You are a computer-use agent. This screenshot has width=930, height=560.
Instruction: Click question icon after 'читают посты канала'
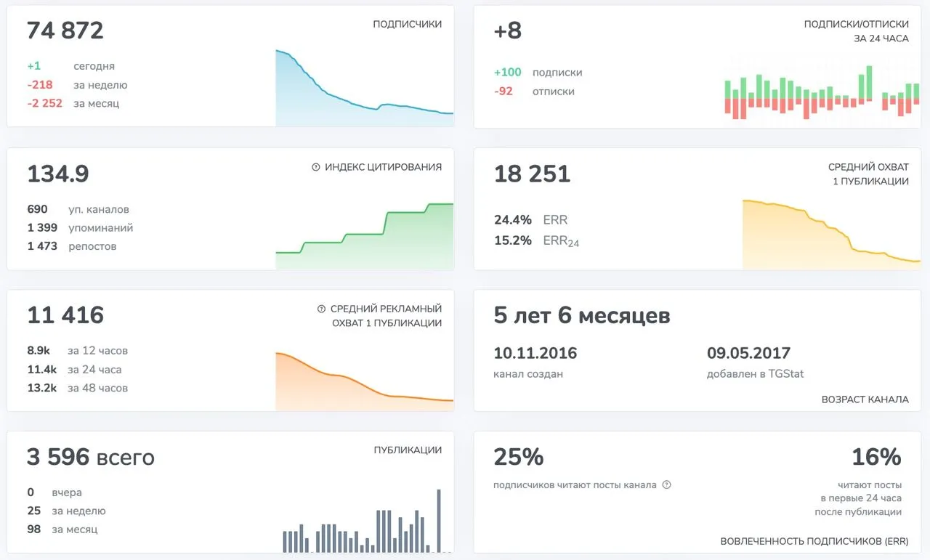click(667, 484)
